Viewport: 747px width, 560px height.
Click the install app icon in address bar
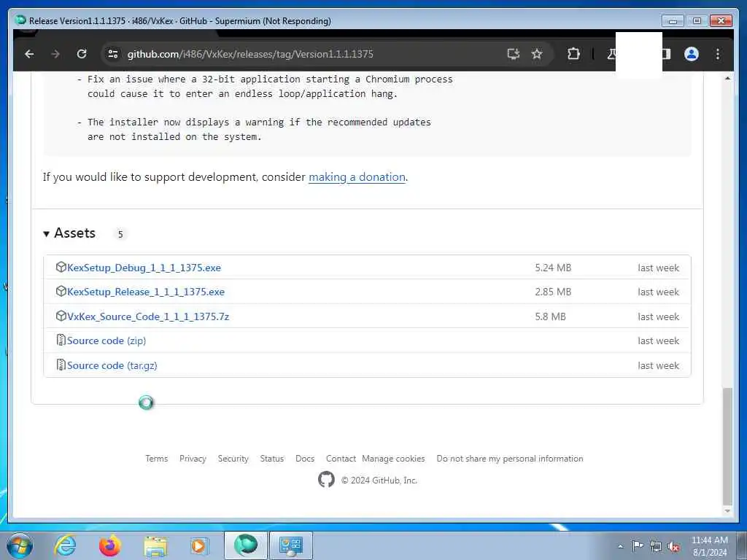point(513,54)
